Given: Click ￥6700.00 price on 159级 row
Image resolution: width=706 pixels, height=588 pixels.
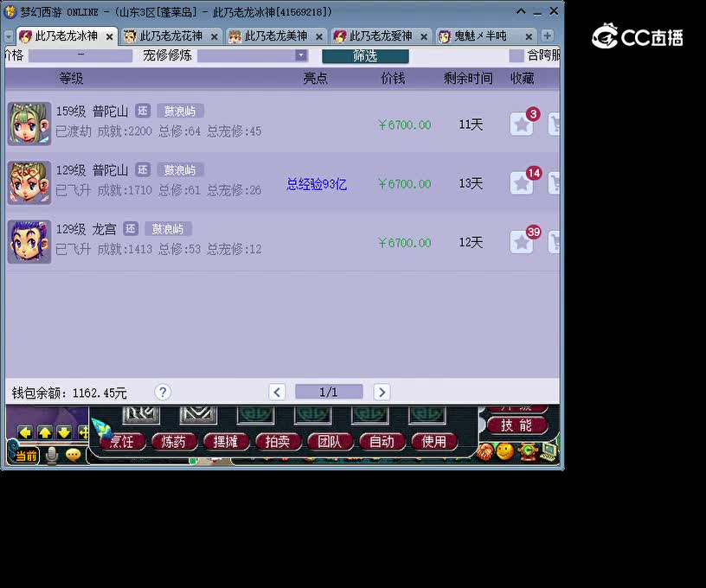Looking at the screenshot, I should tap(404, 125).
